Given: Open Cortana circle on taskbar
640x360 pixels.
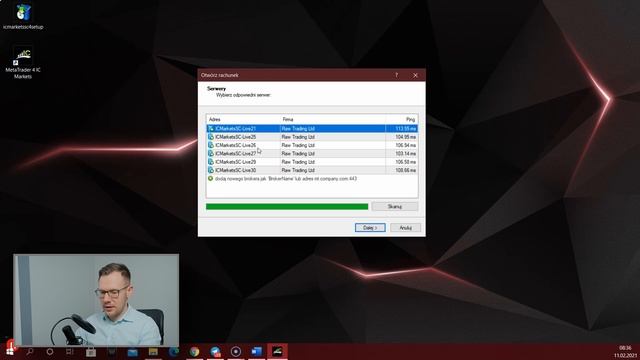Looking at the screenshot, I should (x=50, y=351).
